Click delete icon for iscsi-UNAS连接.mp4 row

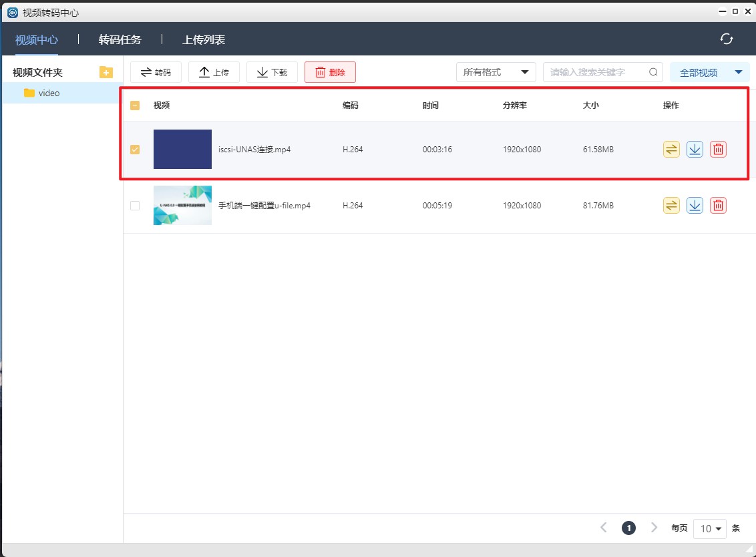718,150
